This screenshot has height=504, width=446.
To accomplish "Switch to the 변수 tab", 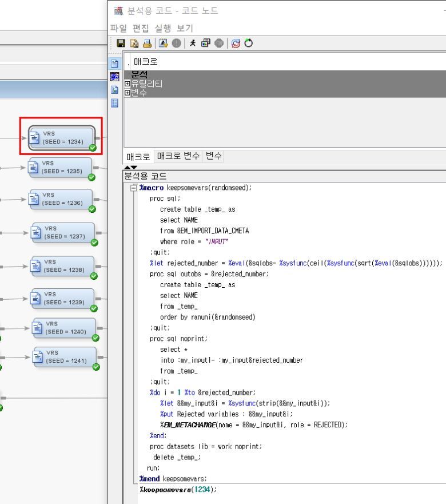I will point(214,156).
